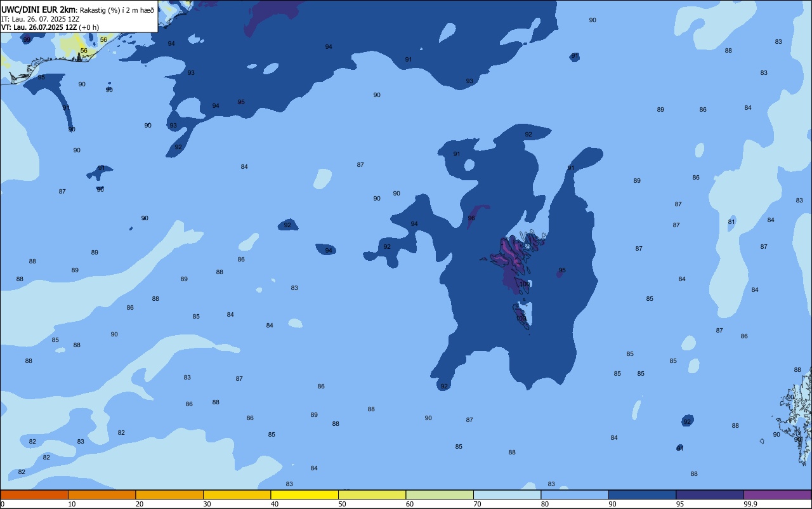Click the 0–10 dark orange legend swatch
Screen dimensions: 812x509
point(34,494)
